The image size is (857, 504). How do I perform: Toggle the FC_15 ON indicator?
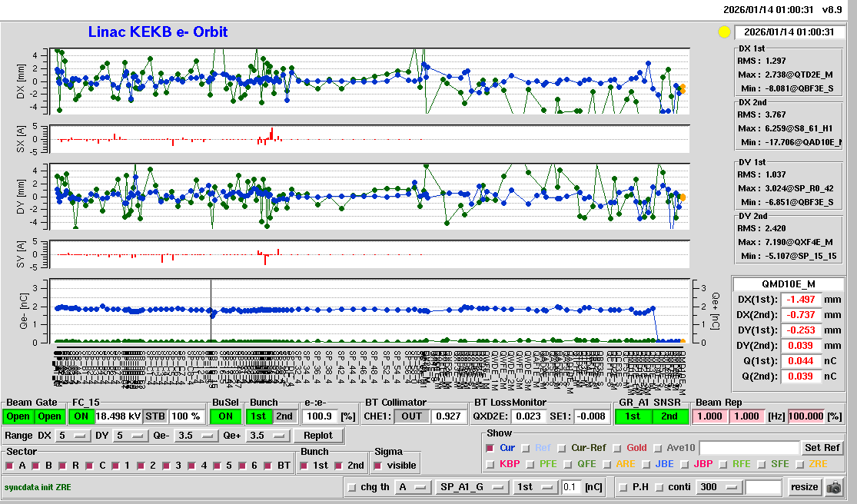(80, 416)
